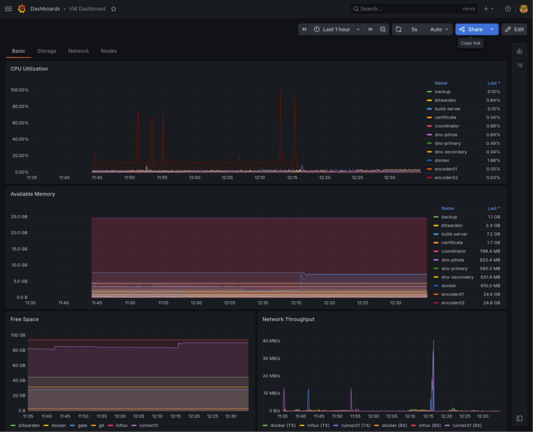533x432 pixels.
Task: Sort CPU legend by Last column
Action: pos(494,83)
